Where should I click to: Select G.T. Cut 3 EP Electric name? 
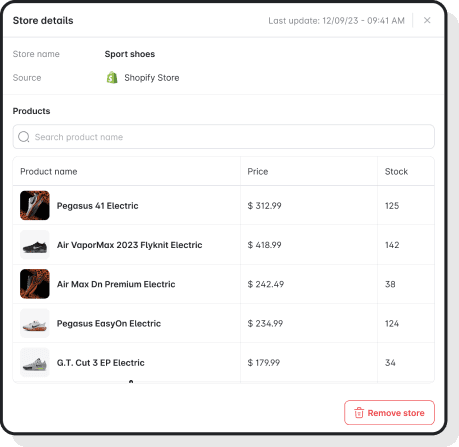(101, 363)
